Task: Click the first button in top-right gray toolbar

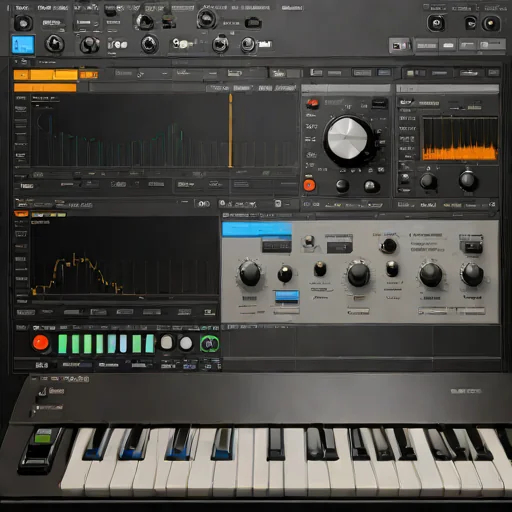Action: [400, 45]
